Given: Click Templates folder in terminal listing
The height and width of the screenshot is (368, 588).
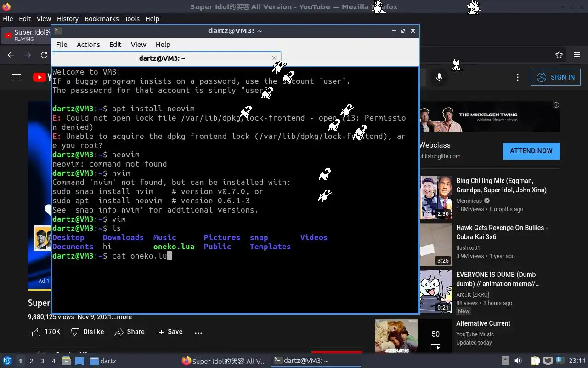Looking at the screenshot, I should [x=270, y=247].
